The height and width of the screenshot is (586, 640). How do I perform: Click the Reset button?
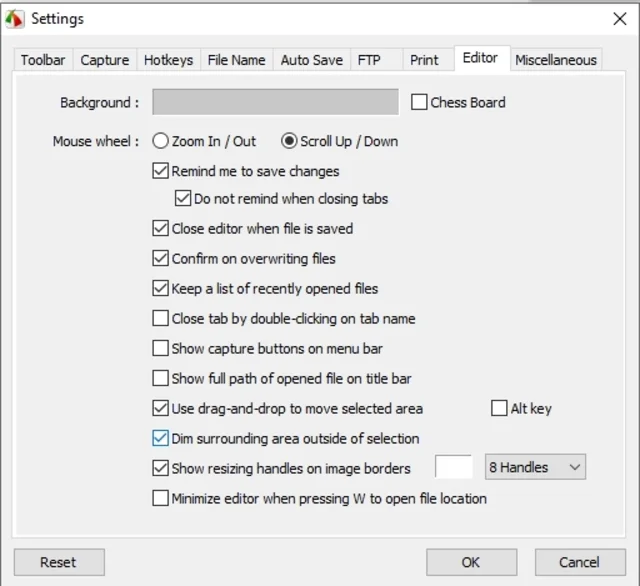[x=59, y=562]
